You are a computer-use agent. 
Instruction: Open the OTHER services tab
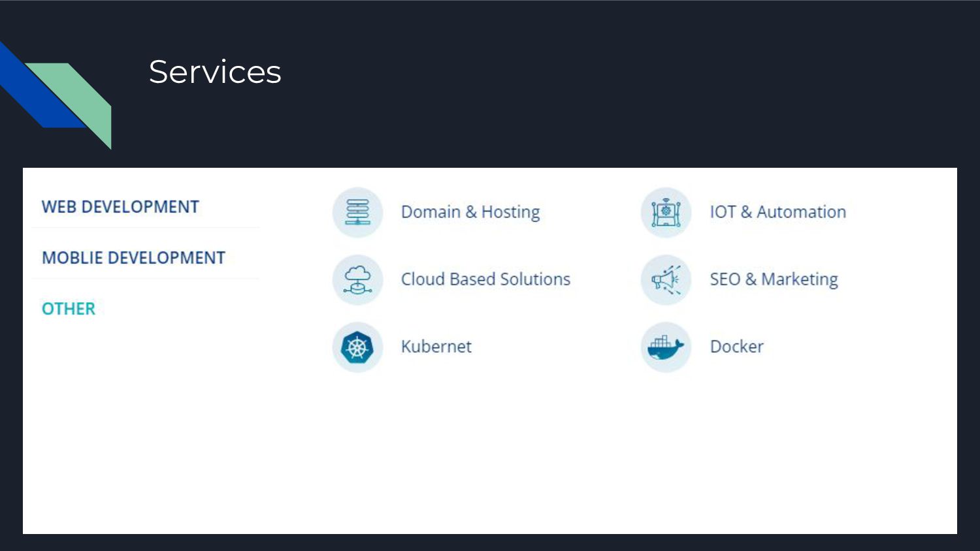click(69, 309)
